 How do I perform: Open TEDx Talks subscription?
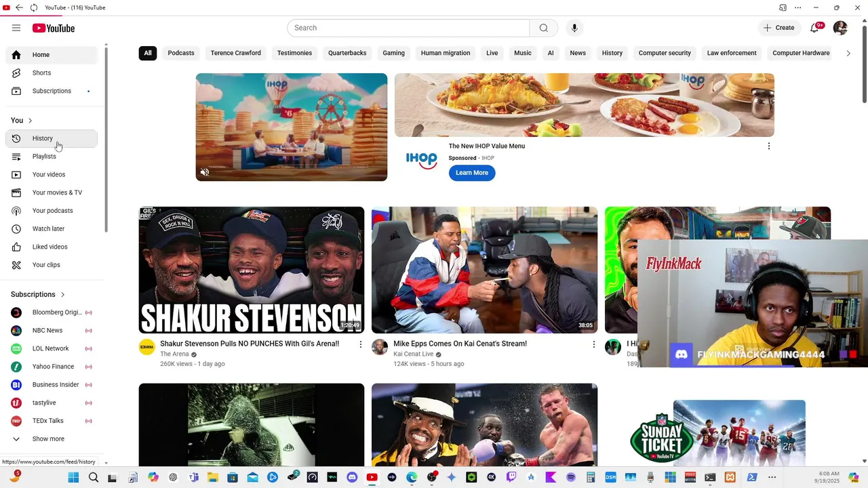(x=52, y=421)
